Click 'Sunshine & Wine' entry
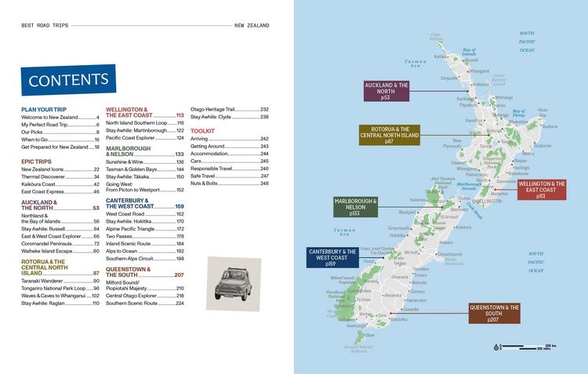The height and width of the screenshot is (374, 588). coord(145,162)
